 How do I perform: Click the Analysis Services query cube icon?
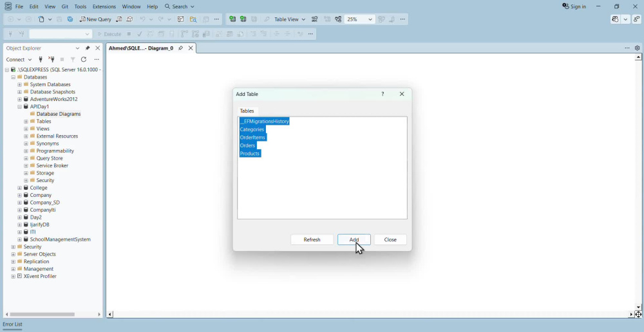pos(130,19)
